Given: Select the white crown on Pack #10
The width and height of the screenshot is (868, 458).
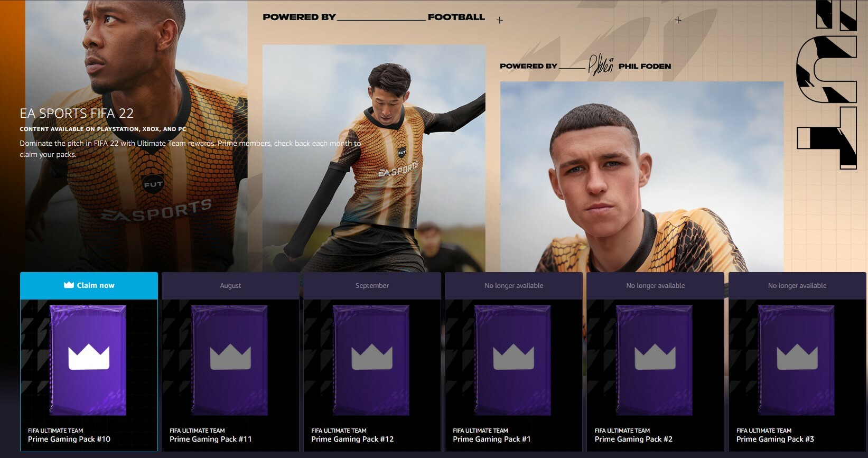Looking at the screenshot, I should [89, 357].
